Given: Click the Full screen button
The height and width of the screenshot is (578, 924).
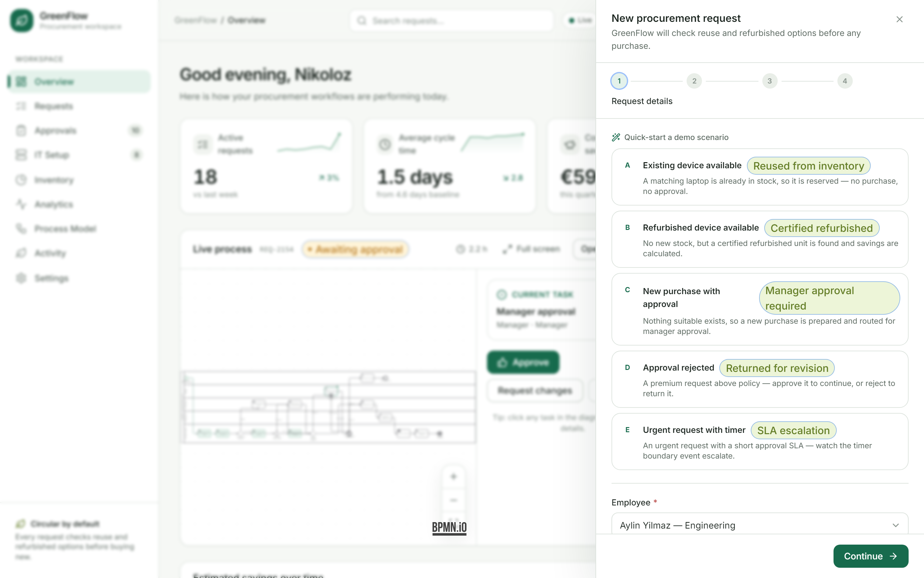Looking at the screenshot, I should (531, 249).
